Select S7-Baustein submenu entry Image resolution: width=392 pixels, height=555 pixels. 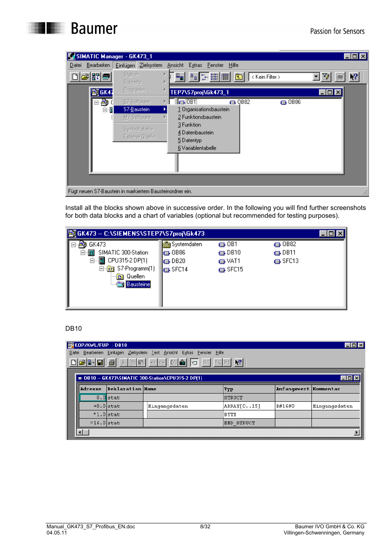[x=140, y=109]
